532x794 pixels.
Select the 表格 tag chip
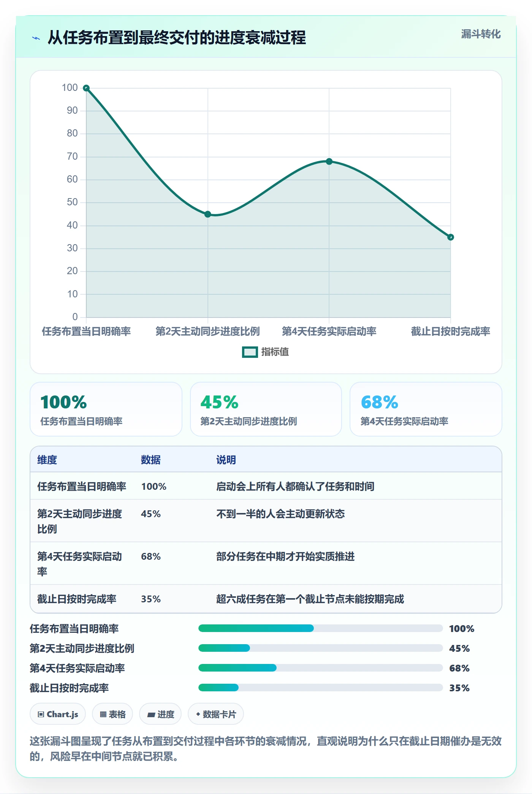point(112,714)
